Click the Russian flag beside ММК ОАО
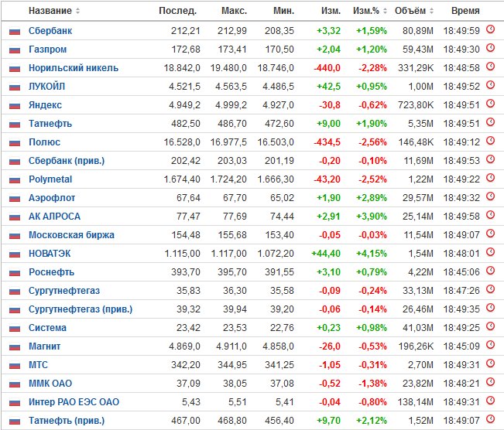Viewport: 504px width, 430px height. click(x=15, y=384)
